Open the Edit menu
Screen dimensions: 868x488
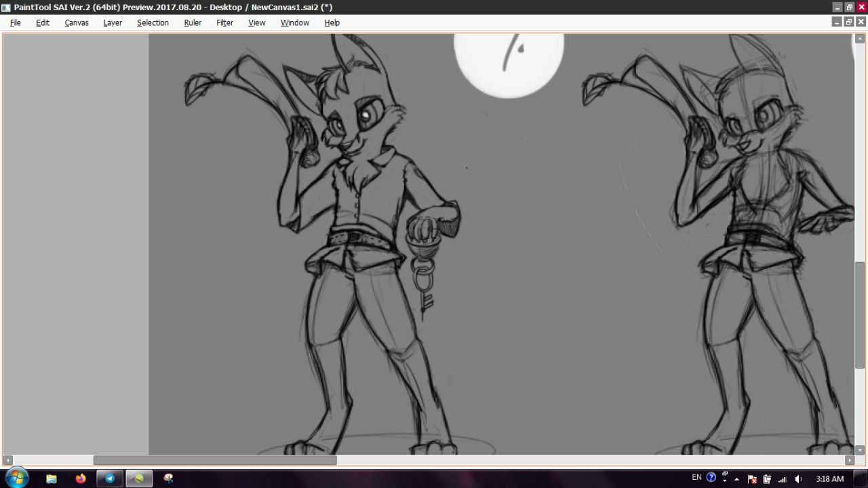tap(43, 22)
